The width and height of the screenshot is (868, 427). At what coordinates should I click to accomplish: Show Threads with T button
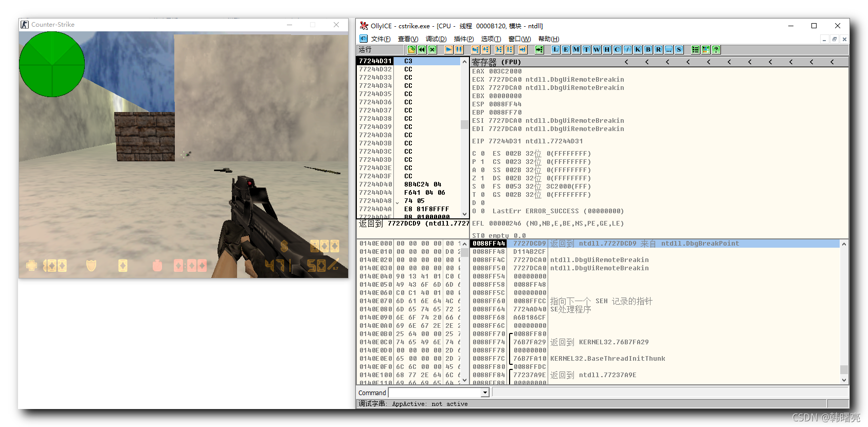coord(586,49)
